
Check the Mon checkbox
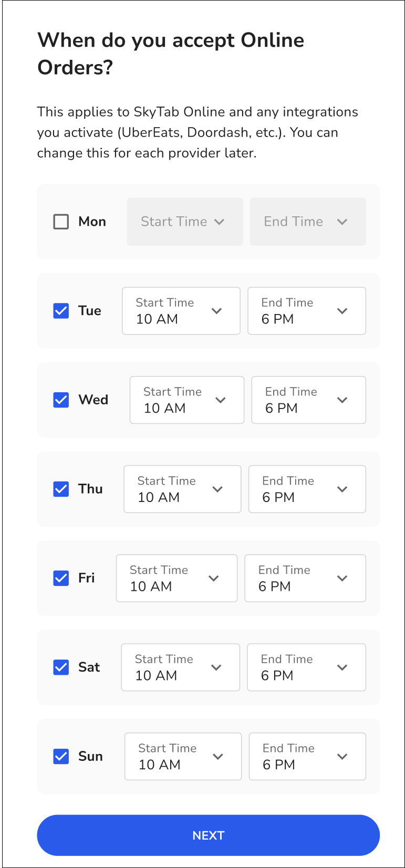pyautogui.click(x=61, y=222)
